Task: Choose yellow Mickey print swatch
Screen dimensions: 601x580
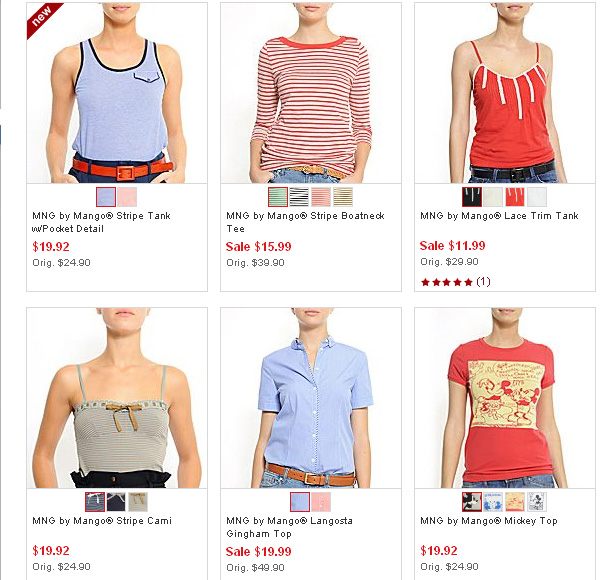Action: pyautogui.click(x=515, y=502)
